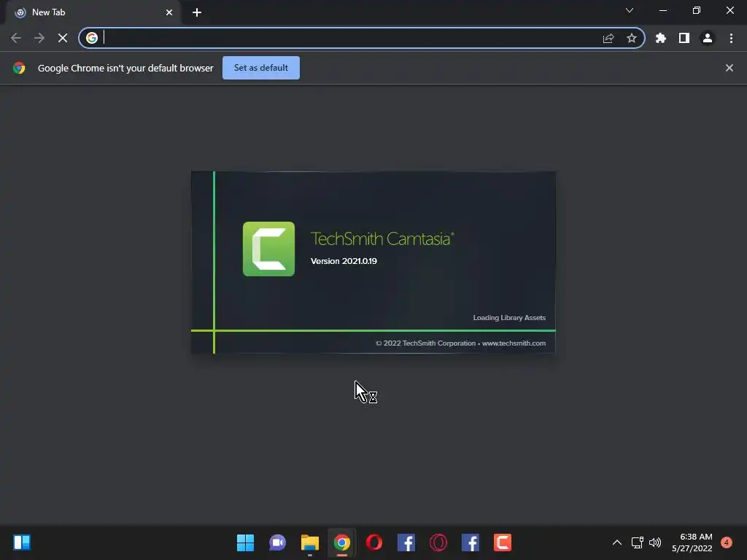Open the clock showing 6:38 AM

692,542
